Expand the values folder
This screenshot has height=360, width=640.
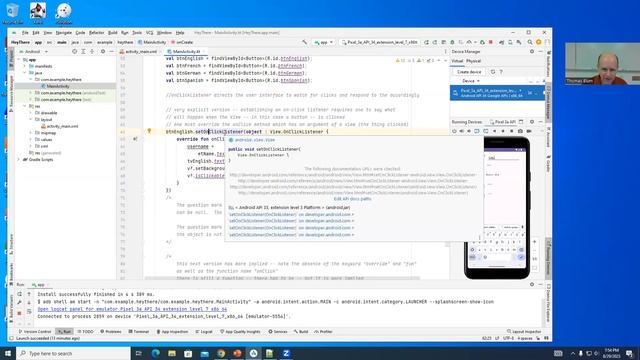coord(31,140)
